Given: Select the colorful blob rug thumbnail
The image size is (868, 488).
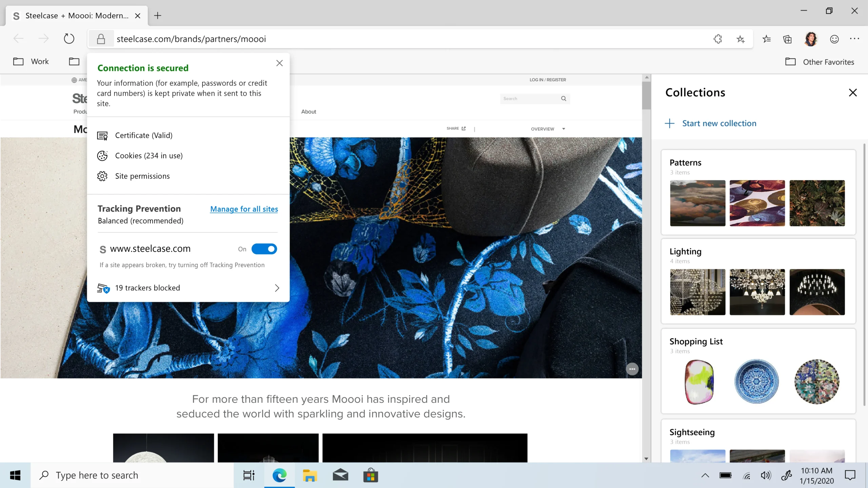Looking at the screenshot, I should point(699,382).
